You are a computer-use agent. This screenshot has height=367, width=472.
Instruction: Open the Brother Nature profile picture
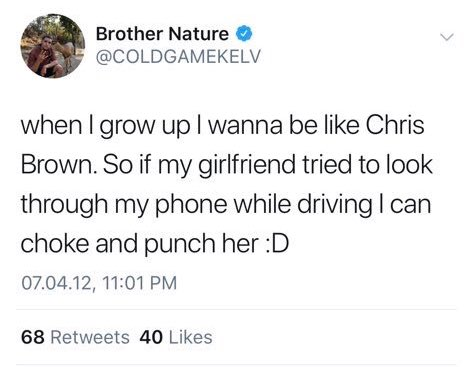pos(52,46)
